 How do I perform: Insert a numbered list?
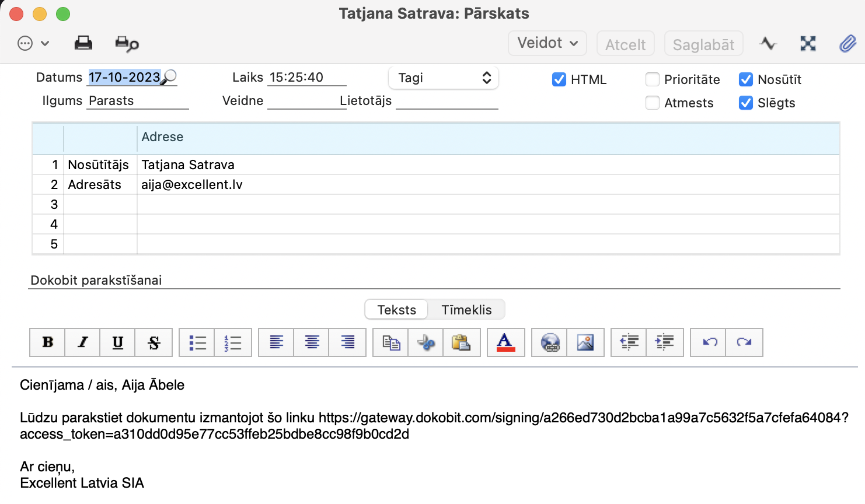click(x=233, y=342)
